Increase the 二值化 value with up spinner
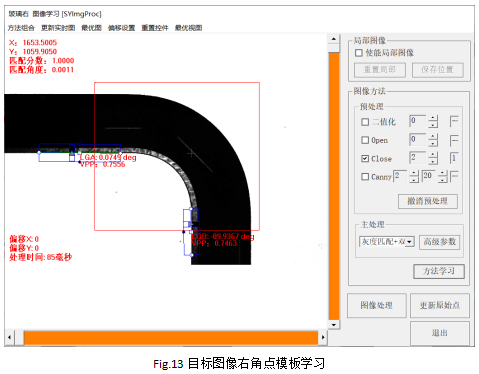The height and width of the screenshot is (374, 479). coord(433,118)
